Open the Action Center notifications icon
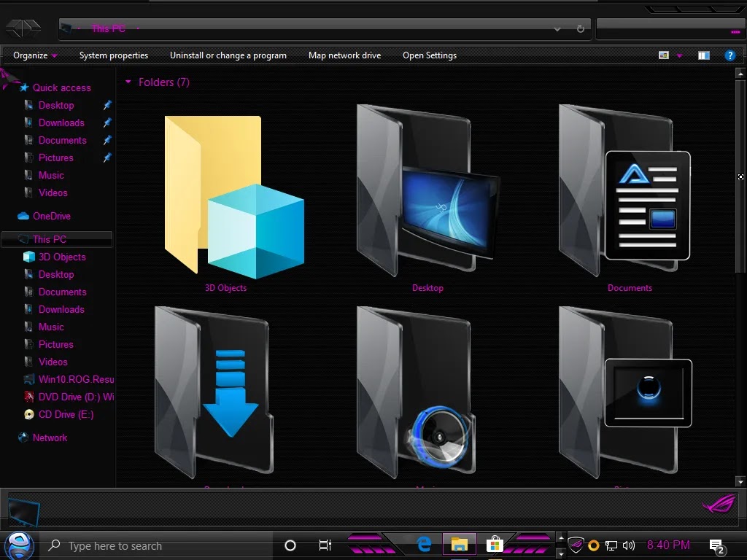Viewport: 747px width, 560px height. click(x=717, y=547)
